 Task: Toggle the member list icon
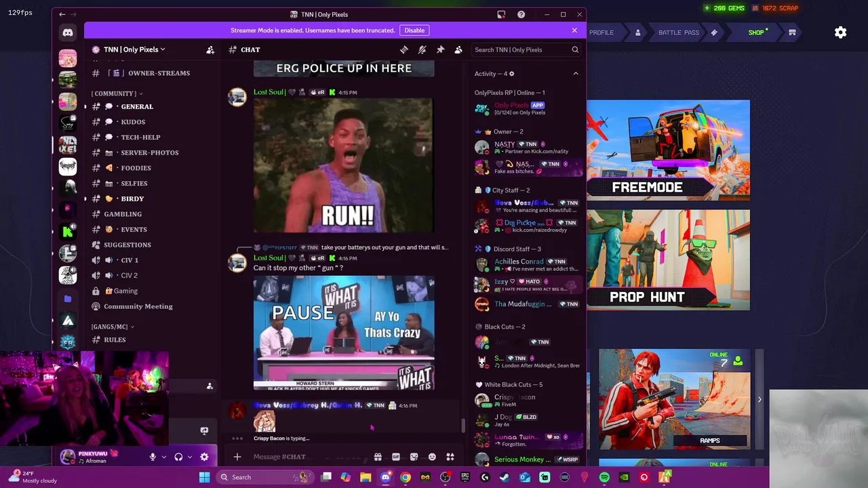458,49
